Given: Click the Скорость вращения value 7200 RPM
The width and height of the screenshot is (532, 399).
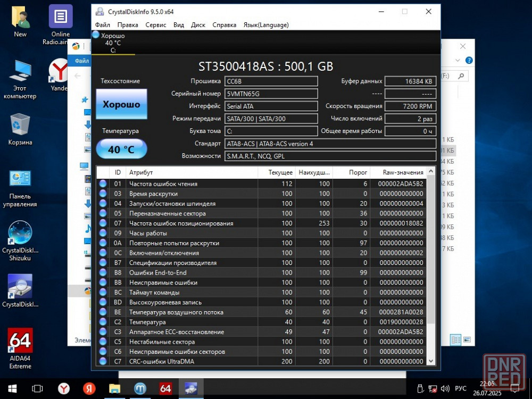Looking at the screenshot, I should pyautogui.click(x=410, y=106).
